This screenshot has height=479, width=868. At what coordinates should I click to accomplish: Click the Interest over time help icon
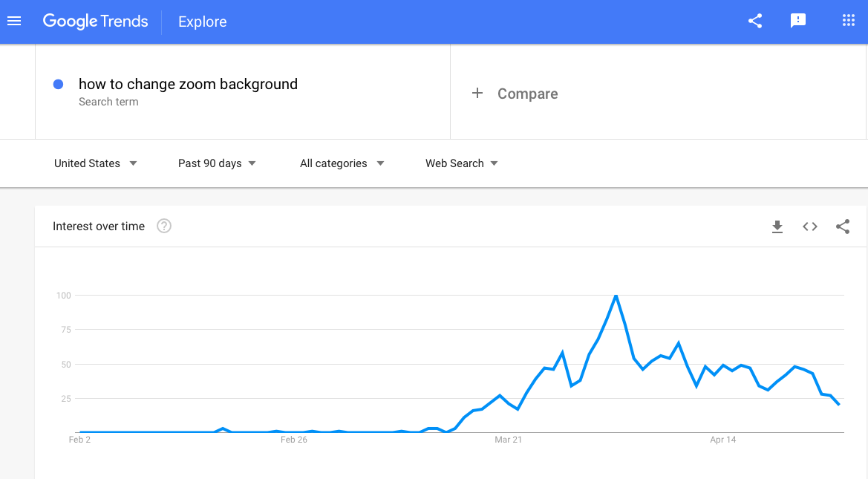164,226
